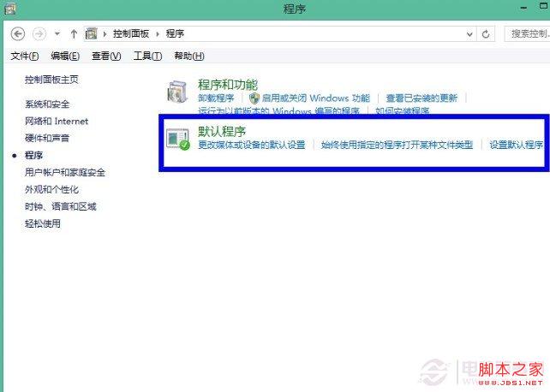Click the 程序和功能 icon
Image resolution: width=550 pixels, height=392 pixels.
coord(177,92)
